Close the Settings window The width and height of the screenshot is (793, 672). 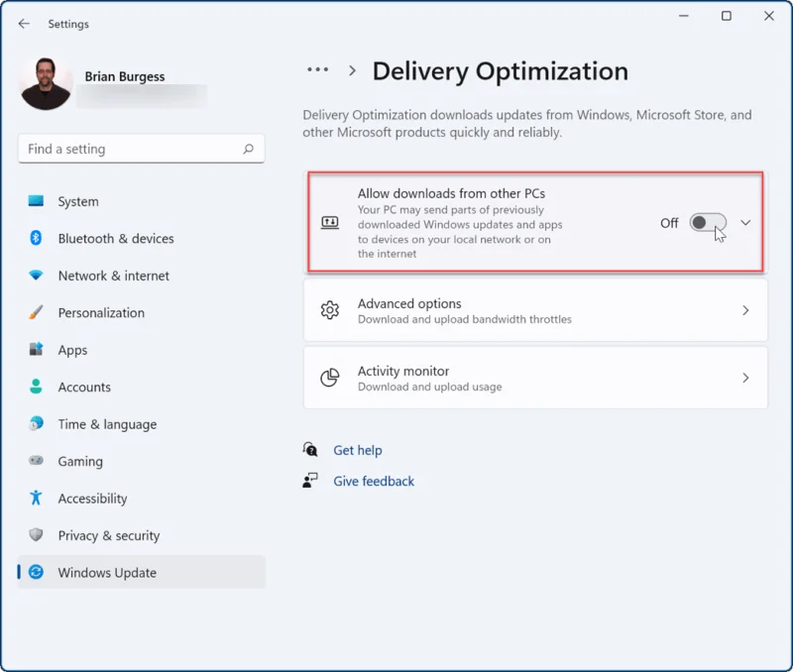point(769,16)
